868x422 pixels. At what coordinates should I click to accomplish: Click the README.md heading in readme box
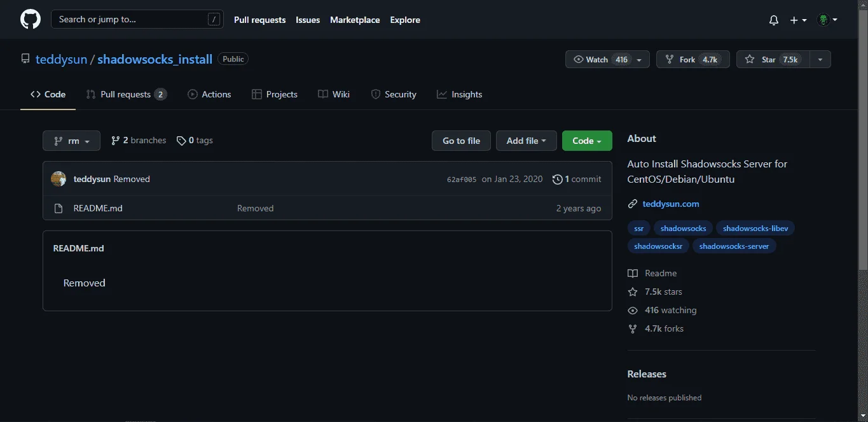[x=78, y=248]
